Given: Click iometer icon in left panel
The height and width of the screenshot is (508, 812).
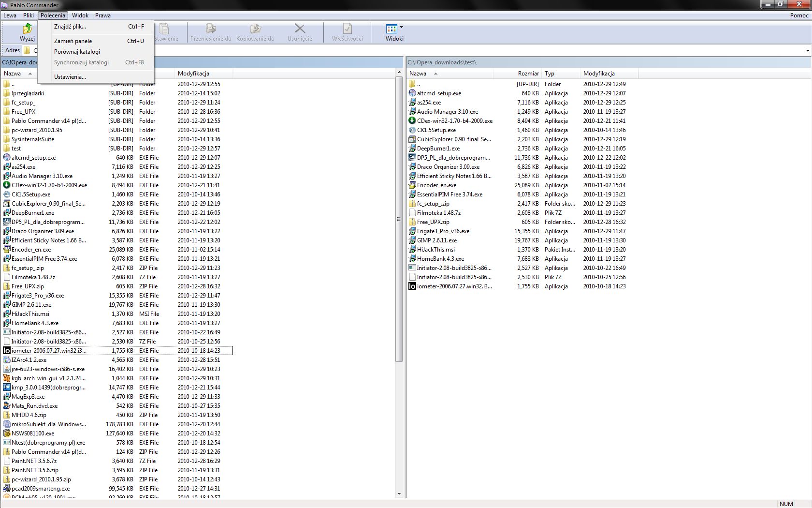Looking at the screenshot, I should (x=7, y=351).
